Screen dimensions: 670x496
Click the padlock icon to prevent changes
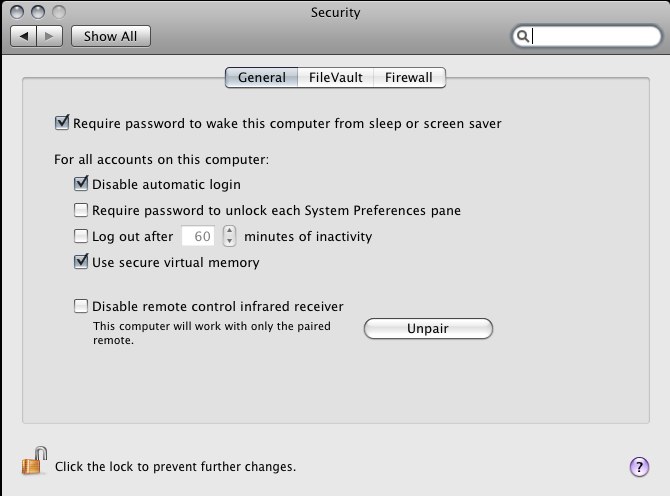(x=34, y=461)
